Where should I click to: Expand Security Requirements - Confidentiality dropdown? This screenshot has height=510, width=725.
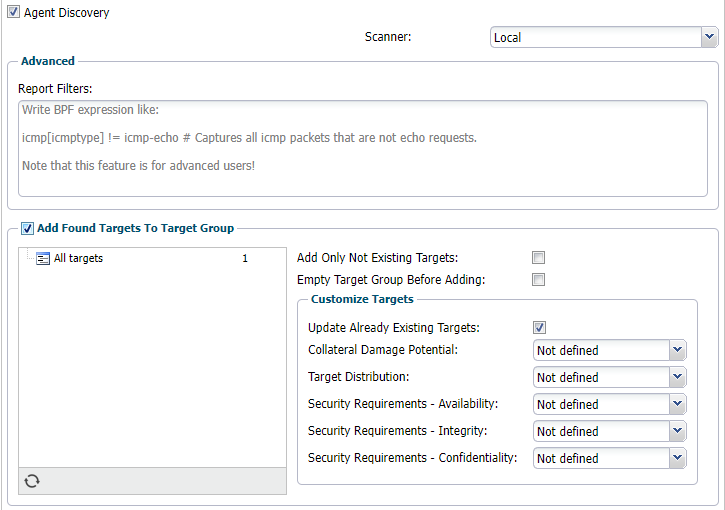[x=608, y=459]
